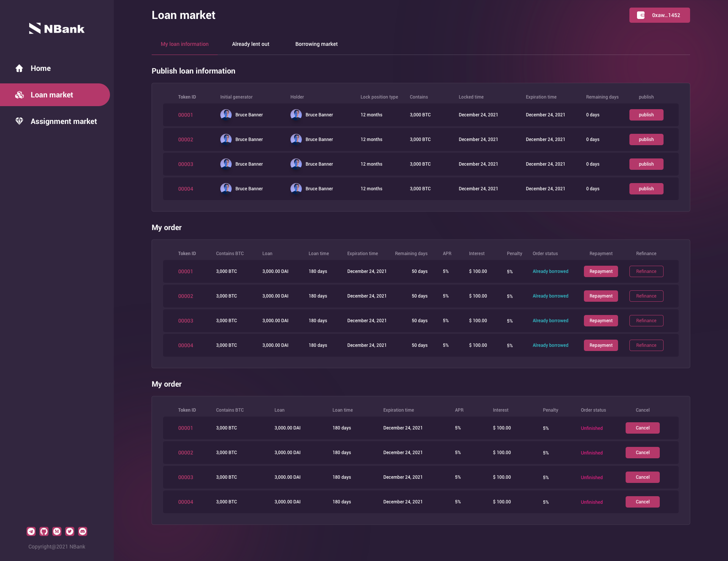
Task: Open the Medium social icon
Action: point(57,531)
